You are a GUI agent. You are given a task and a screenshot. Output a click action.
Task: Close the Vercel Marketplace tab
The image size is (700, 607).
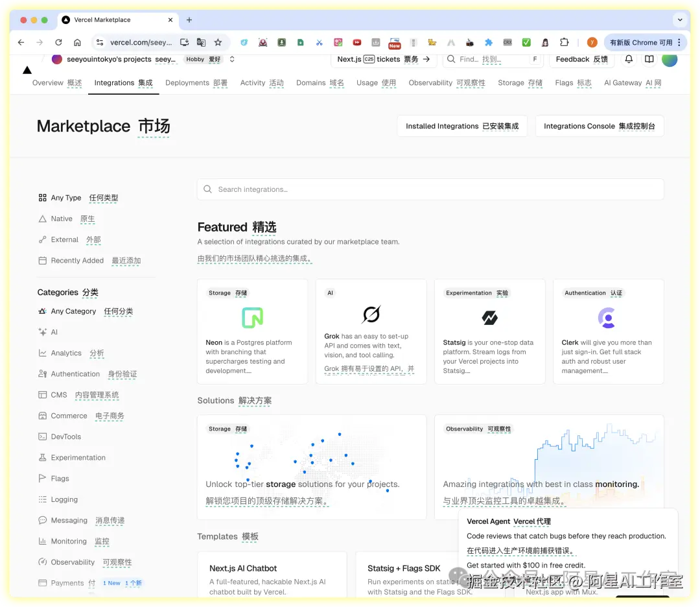tap(170, 19)
